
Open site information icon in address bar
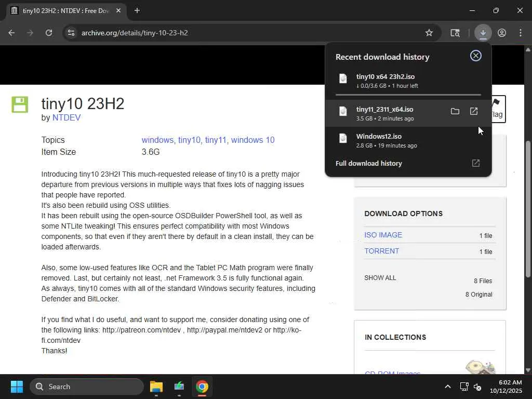click(71, 33)
